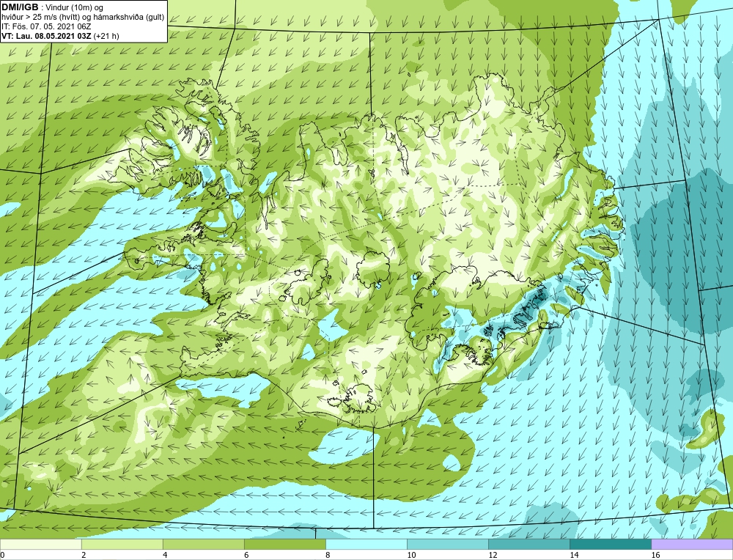Click the legend scale label '8'
This screenshot has width=733, height=560.
click(328, 555)
